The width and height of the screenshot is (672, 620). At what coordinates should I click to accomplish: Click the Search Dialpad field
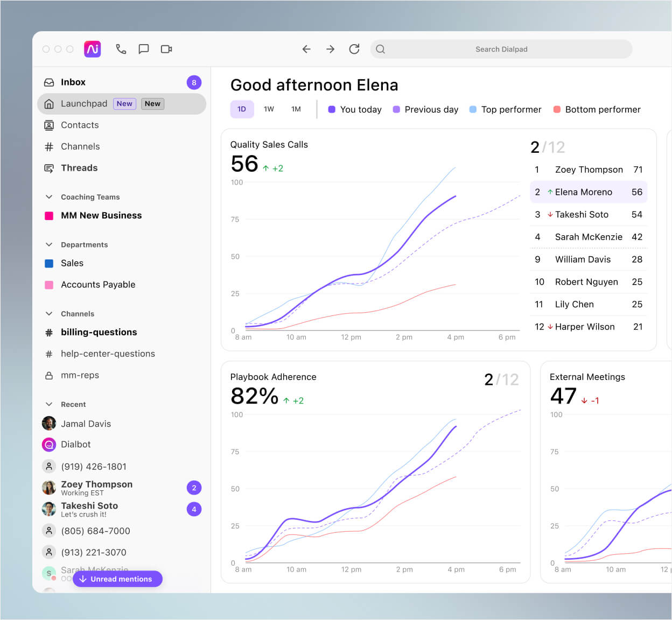coord(501,49)
